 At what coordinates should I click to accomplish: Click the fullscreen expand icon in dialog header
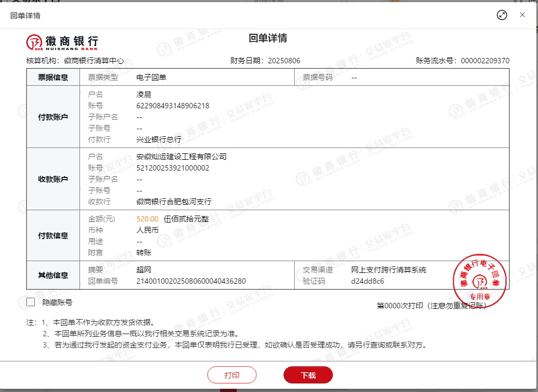click(501, 15)
